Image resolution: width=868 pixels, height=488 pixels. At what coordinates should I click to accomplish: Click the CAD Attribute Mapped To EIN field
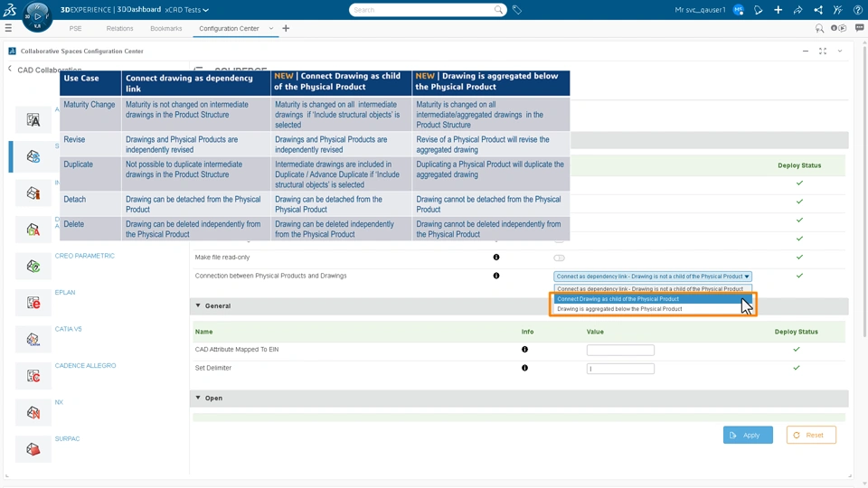coord(620,350)
